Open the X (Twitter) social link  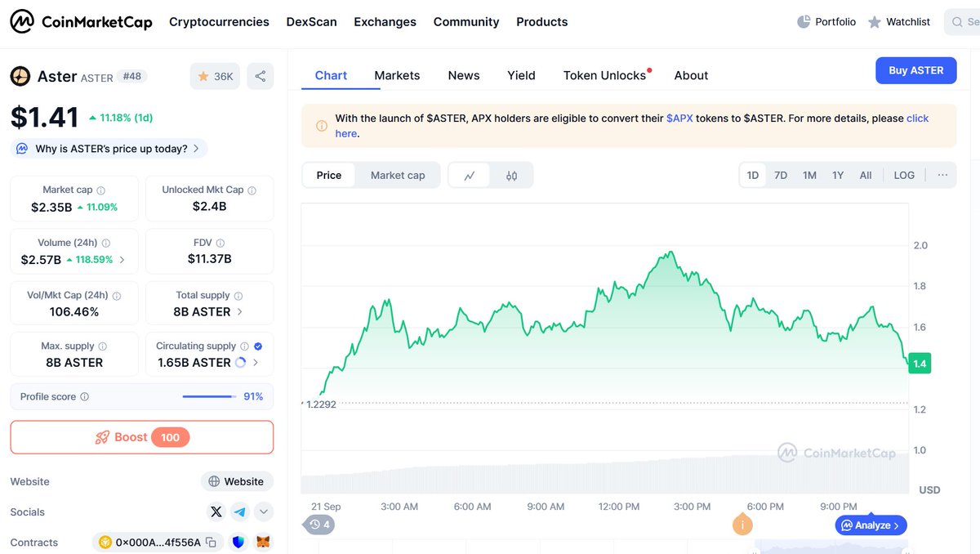(x=216, y=512)
